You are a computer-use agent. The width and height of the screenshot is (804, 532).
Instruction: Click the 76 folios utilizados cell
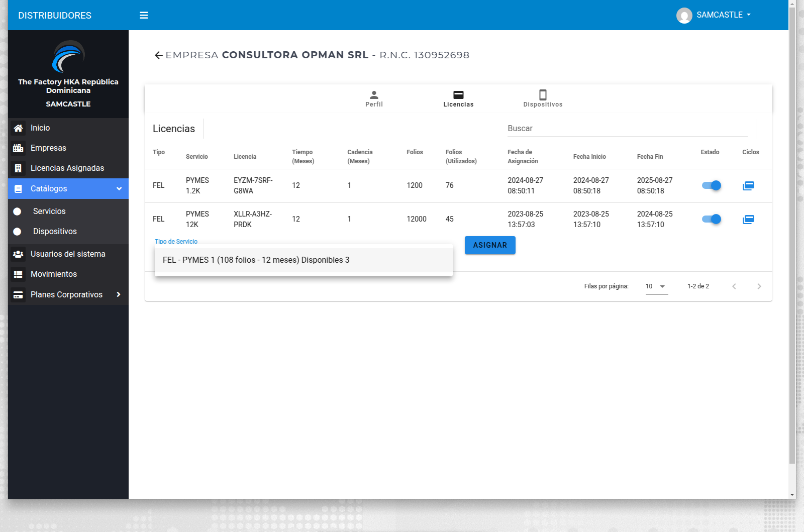point(449,186)
